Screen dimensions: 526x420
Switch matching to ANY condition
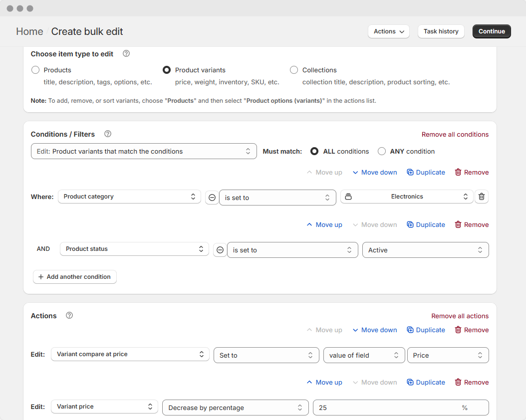point(382,151)
